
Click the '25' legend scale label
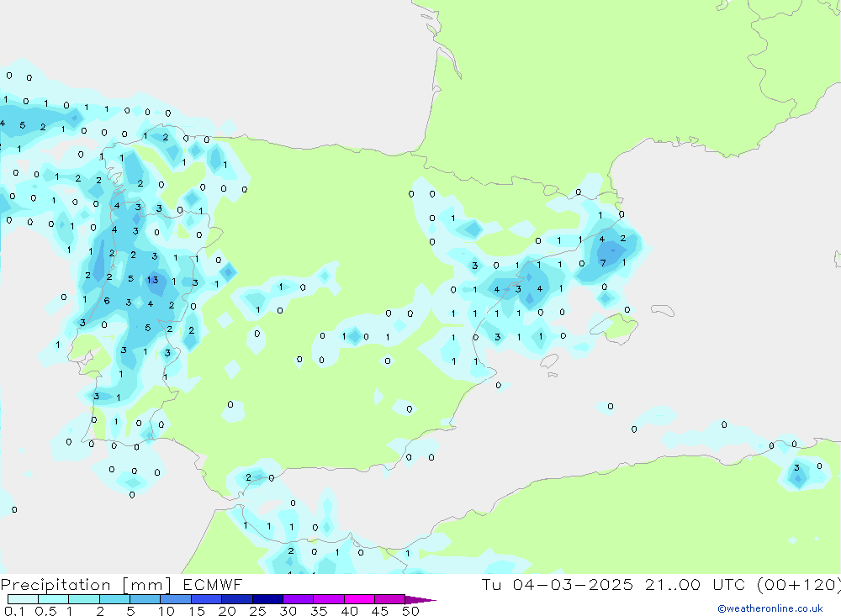pos(257,611)
